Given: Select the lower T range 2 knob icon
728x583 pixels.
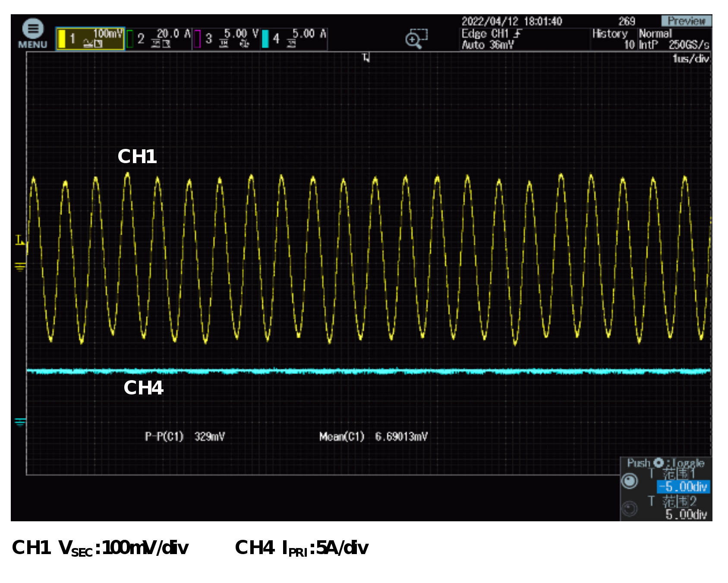Looking at the screenshot, I should tap(630, 508).
